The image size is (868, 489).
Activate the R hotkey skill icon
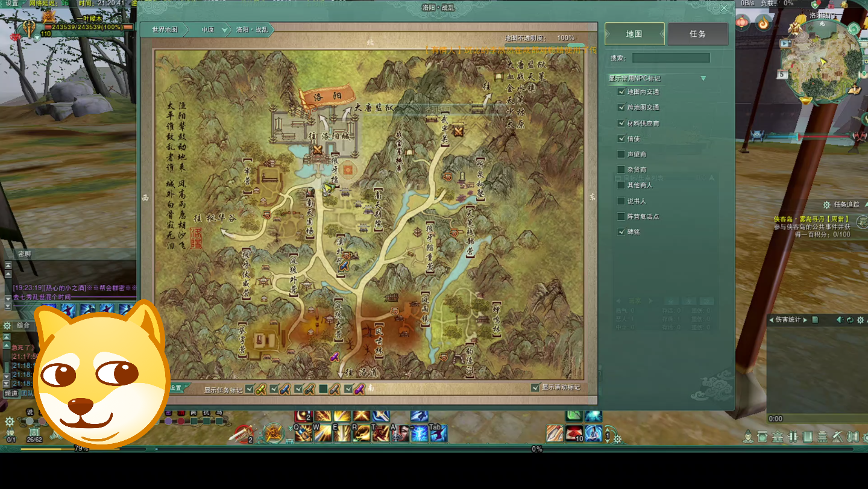coord(362,434)
